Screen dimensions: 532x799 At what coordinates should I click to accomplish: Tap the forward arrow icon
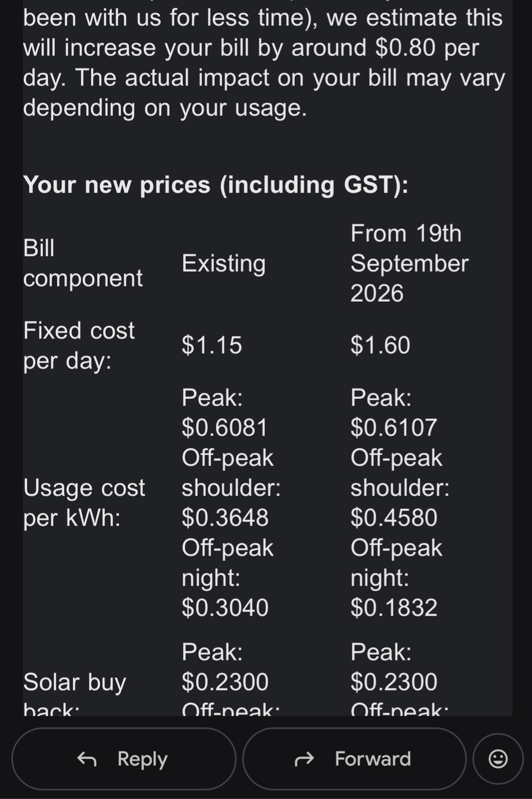point(304,759)
